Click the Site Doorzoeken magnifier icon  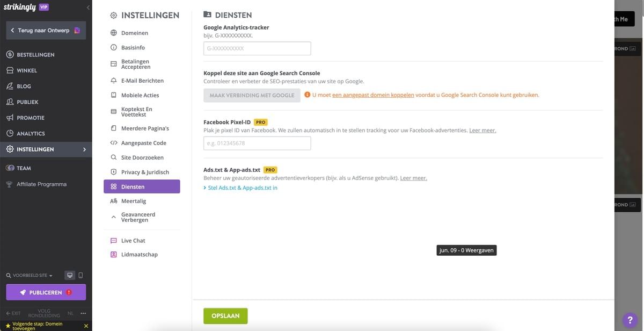114,157
